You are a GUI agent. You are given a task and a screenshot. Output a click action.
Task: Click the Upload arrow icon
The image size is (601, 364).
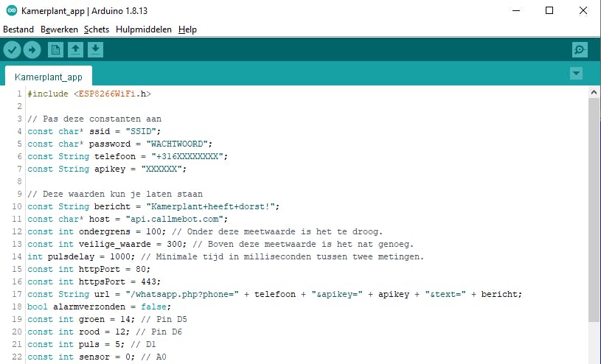32,49
